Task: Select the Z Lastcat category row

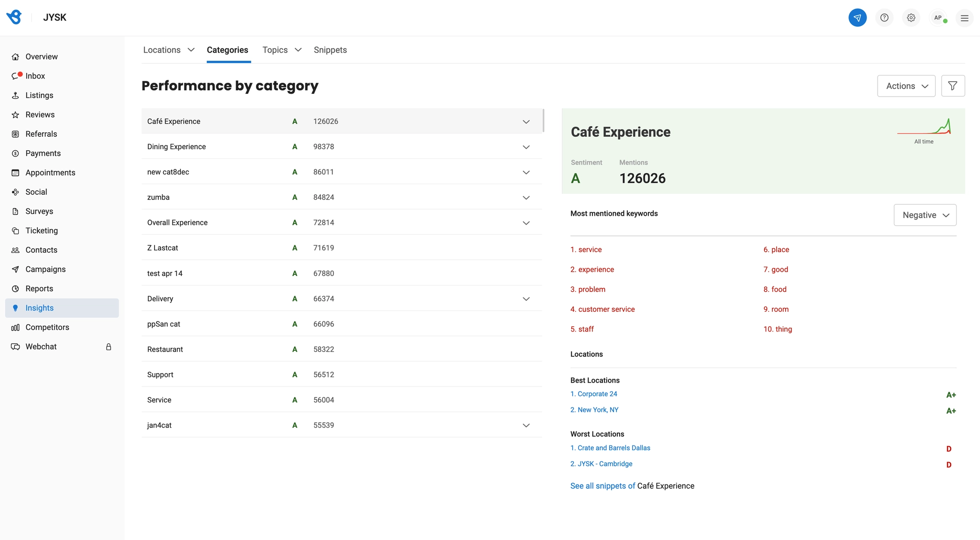Action: (x=342, y=248)
